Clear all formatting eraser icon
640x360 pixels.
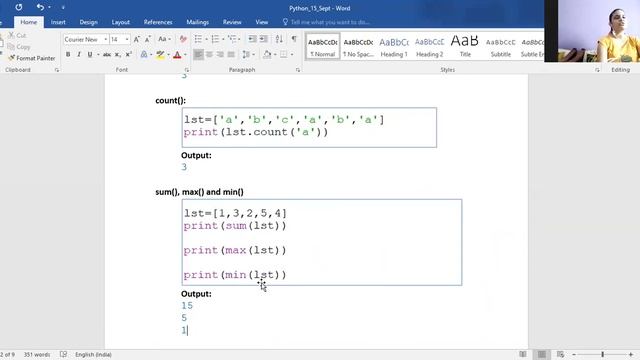[x=183, y=39]
